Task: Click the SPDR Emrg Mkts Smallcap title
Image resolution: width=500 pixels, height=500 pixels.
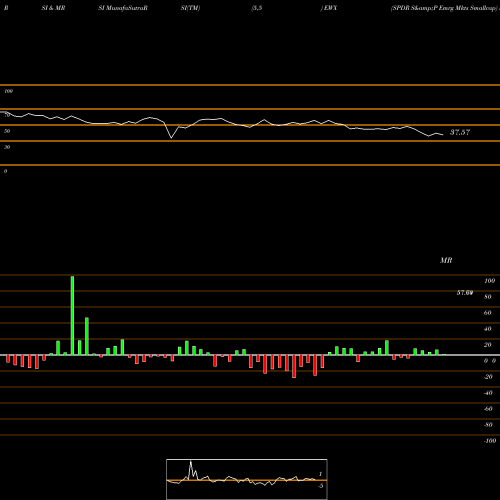Action: click(445, 8)
